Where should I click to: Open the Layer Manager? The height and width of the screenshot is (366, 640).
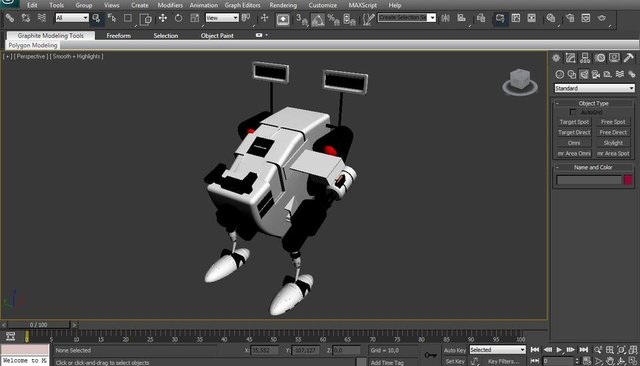(x=481, y=18)
